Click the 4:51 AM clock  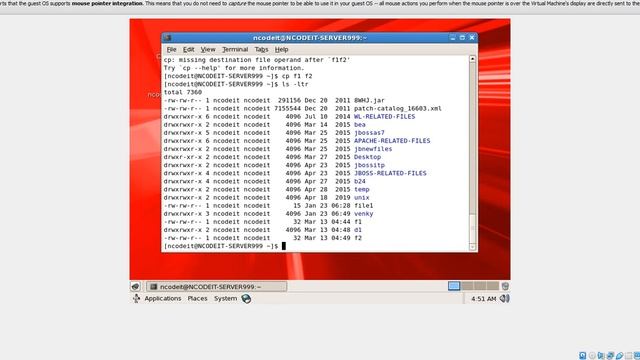483,299
